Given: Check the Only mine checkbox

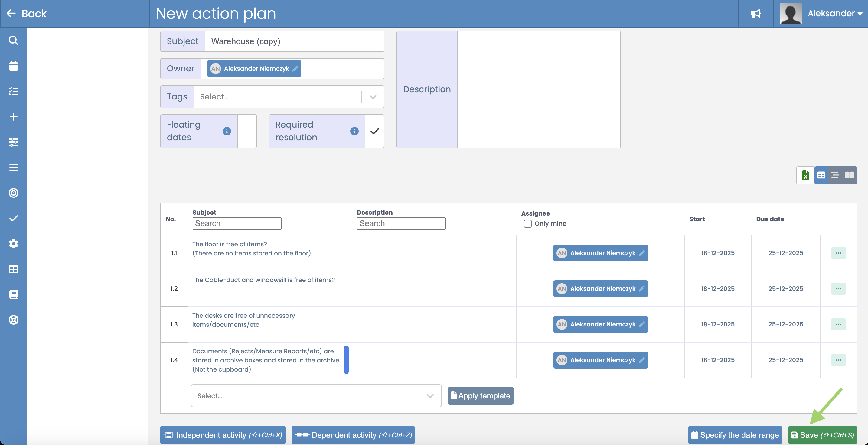Looking at the screenshot, I should [527, 224].
